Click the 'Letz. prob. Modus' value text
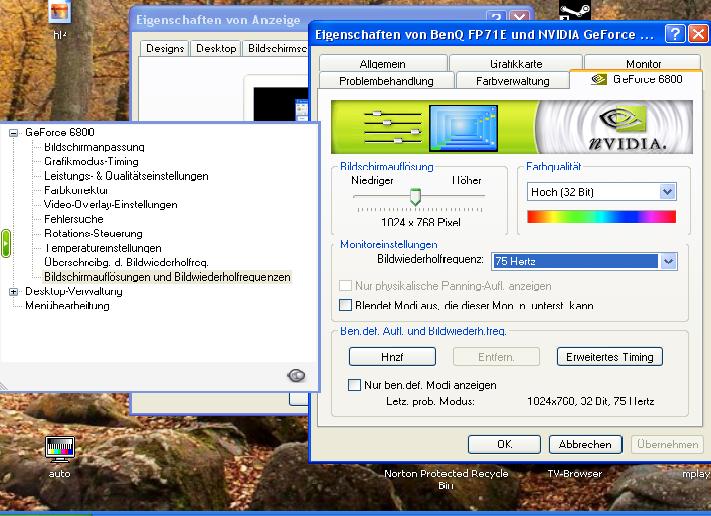Screen dimensions: 711x516 click(590, 401)
